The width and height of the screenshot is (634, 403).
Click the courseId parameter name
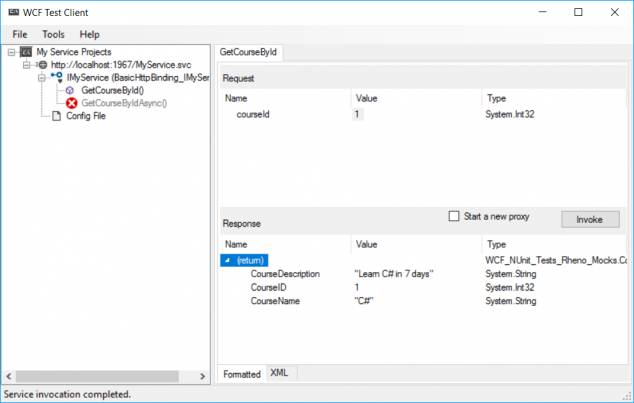coord(253,114)
